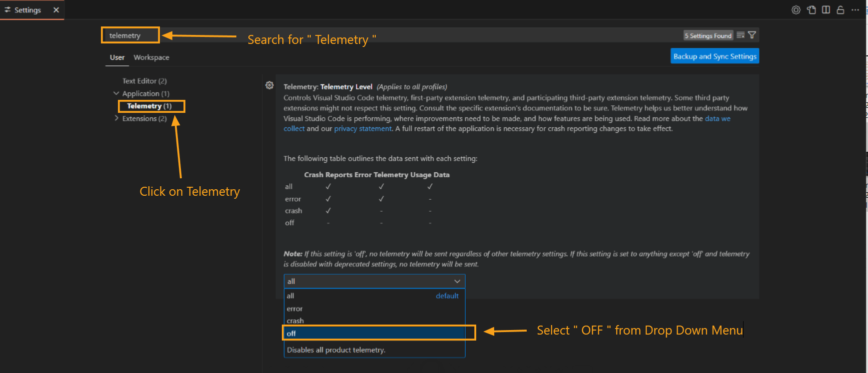Click 'Telemetry: Telemetry Level' setting title
This screenshot has height=373, width=868.
pyautogui.click(x=328, y=87)
